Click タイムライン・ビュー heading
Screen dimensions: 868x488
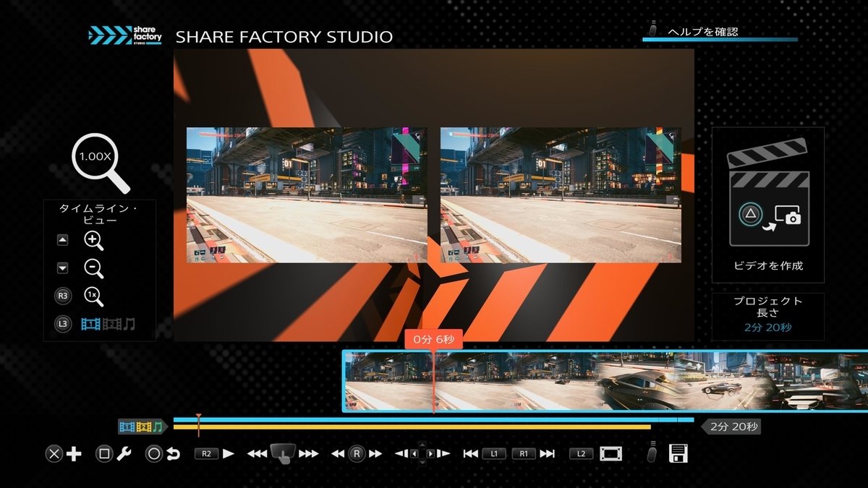99,214
